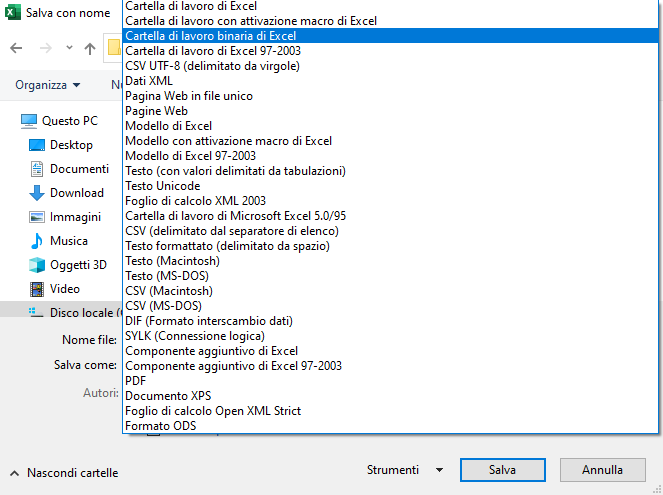Choose Testo (con valori delimitati da tabulazioni)
Image resolution: width=663 pixels, height=495 pixels.
tap(390, 171)
